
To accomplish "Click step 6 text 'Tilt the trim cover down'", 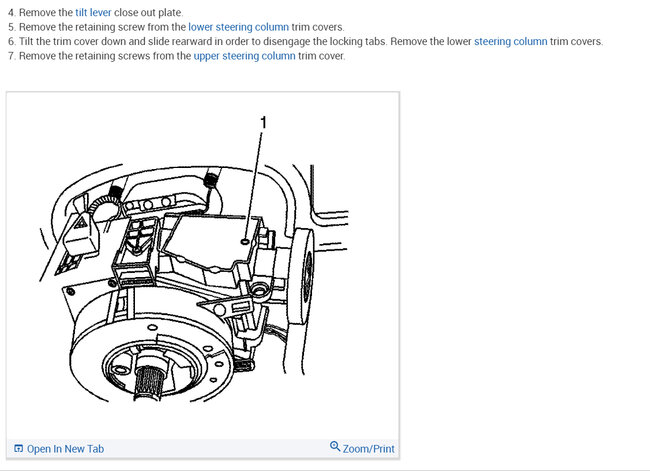I will click(x=72, y=41).
